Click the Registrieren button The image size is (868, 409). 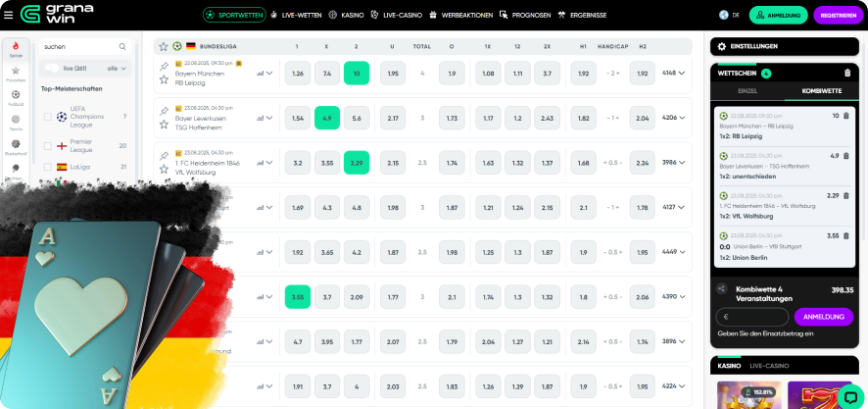pos(839,15)
